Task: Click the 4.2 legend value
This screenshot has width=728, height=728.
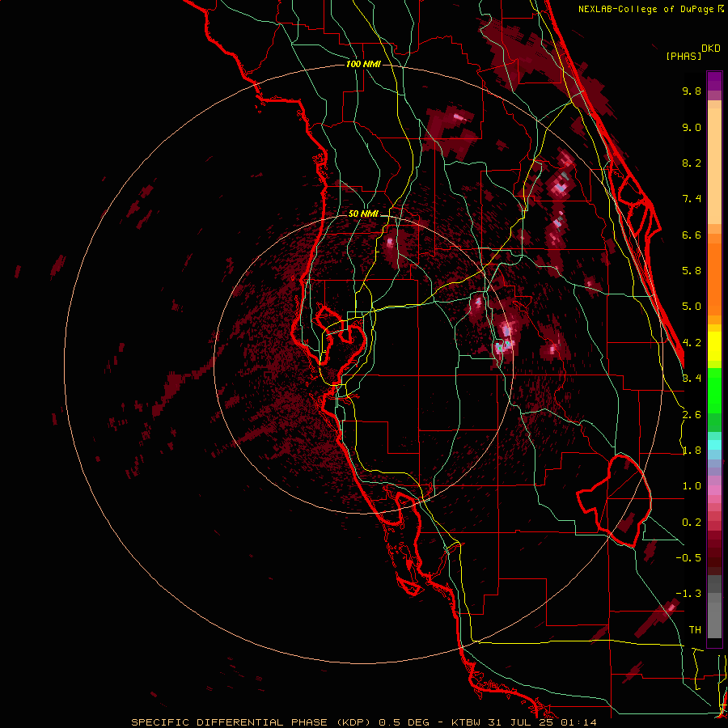Action: (692, 343)
